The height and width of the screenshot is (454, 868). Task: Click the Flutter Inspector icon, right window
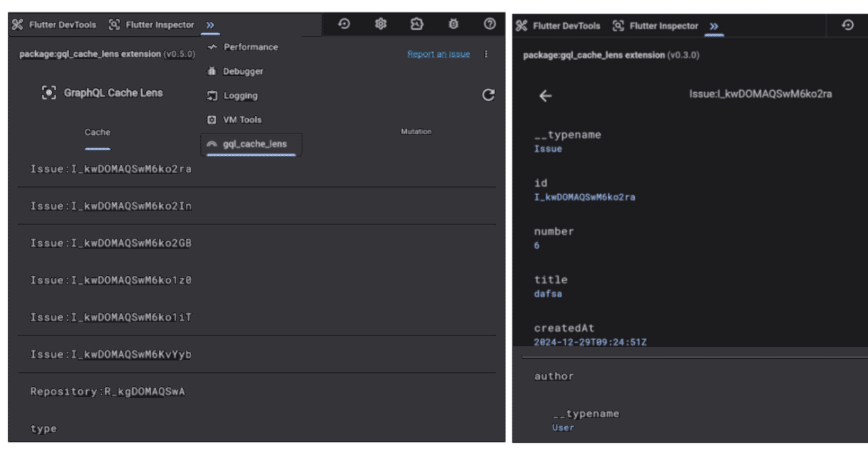pos(618,26)
